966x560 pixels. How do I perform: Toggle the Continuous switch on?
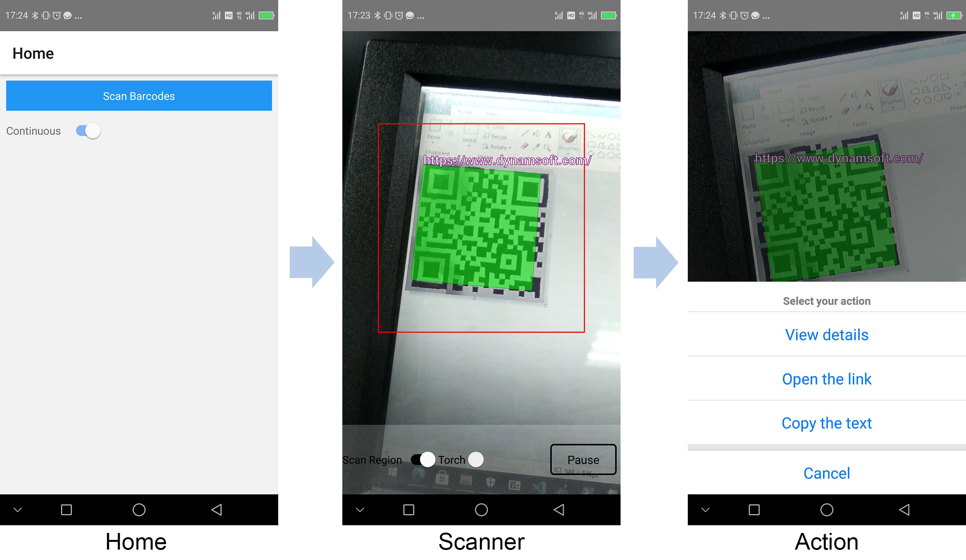point(87,131)
